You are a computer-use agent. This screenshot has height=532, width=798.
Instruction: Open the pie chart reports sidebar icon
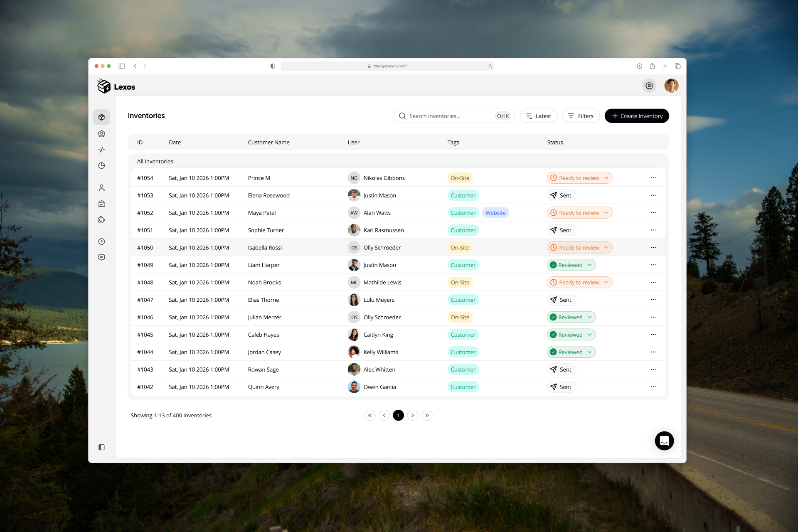[x=101, y=165]
